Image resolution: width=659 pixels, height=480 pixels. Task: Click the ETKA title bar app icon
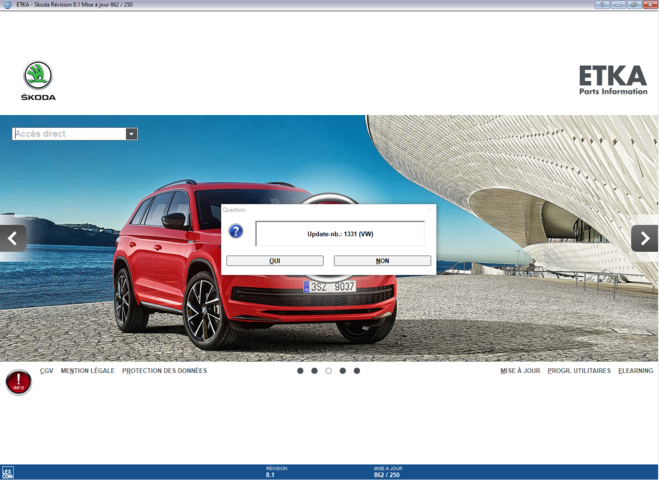point(7,5)
